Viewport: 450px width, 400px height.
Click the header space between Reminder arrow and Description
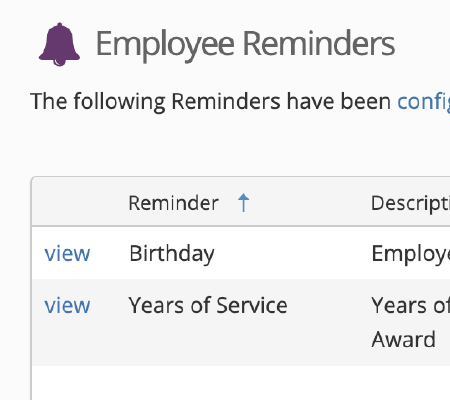pos(310,203)
